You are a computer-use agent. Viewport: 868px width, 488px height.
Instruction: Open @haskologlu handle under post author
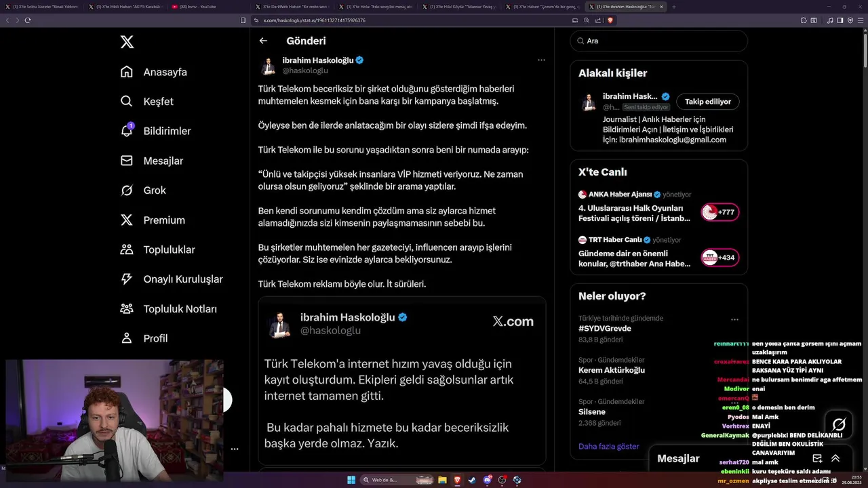[x=305, y=70]
